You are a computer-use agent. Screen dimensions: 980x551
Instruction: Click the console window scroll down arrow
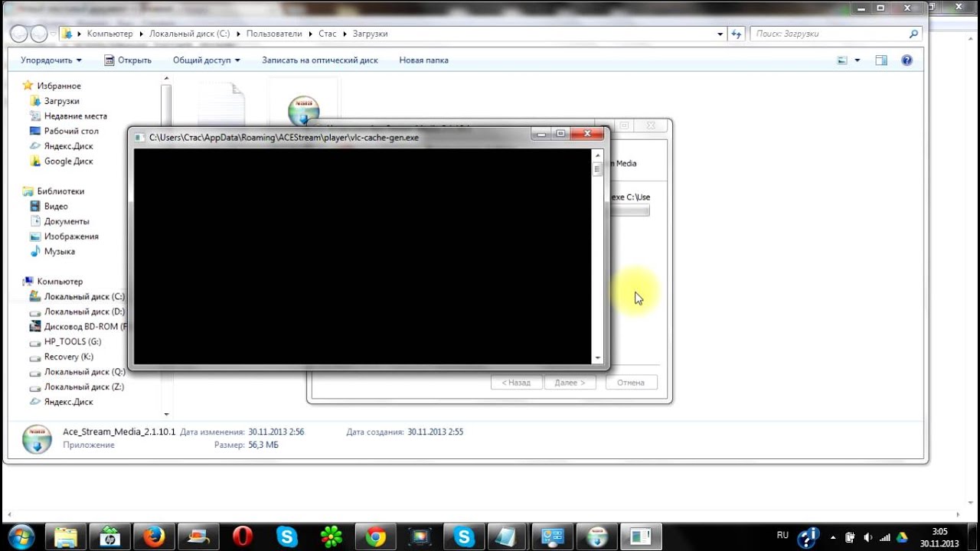tap(597, 358)
